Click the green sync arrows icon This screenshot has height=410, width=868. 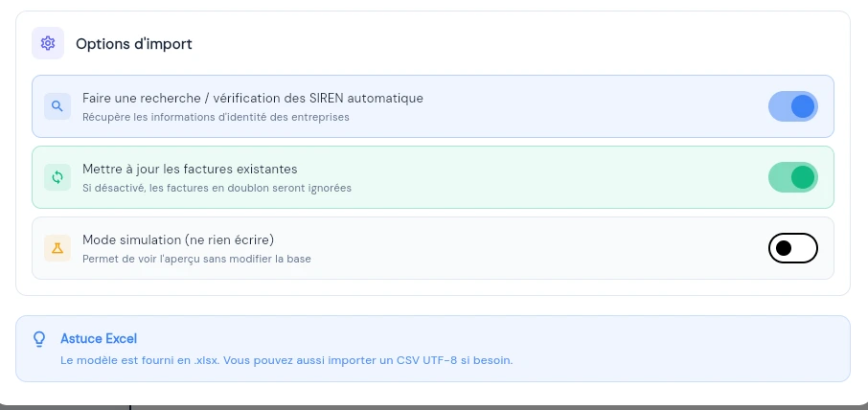pyautogui.click(x=57, y=176)
